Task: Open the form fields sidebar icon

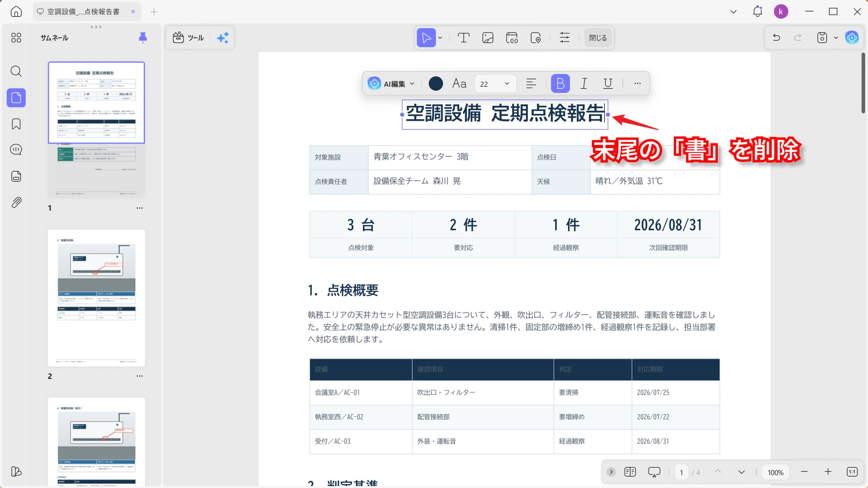Action: coord(16,176)
